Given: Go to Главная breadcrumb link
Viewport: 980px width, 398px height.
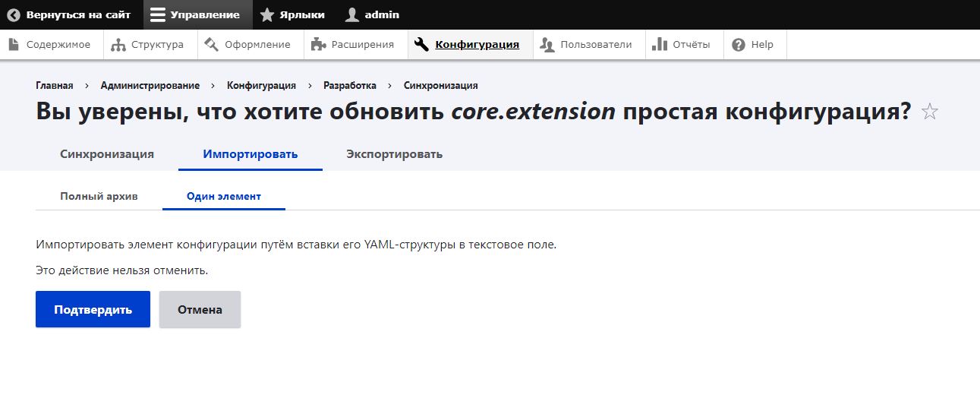Looking at the screenshot, I should click(55, 86).
